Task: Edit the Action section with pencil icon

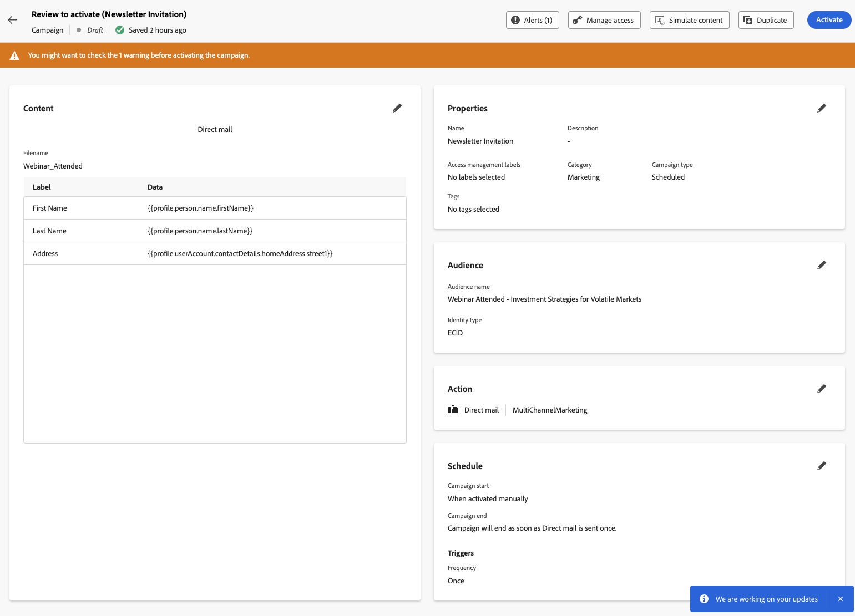Action: coord(822,389)
